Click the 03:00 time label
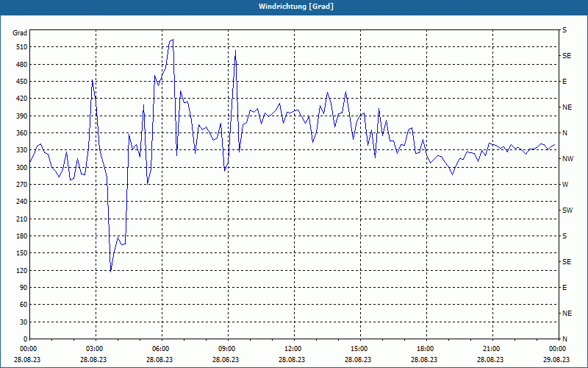 [x=96, y=349]
